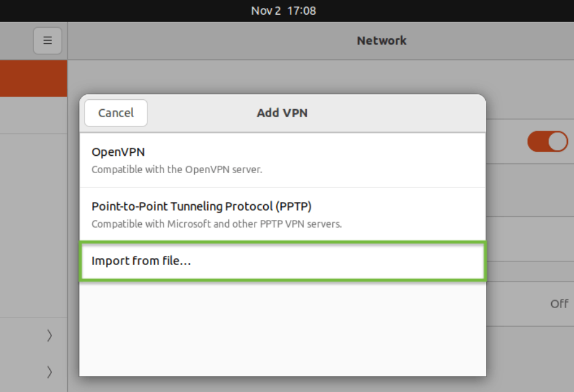Click the Nov 2 17:08 clock
This screenshot has height=392, width=574.
[282, 10]
